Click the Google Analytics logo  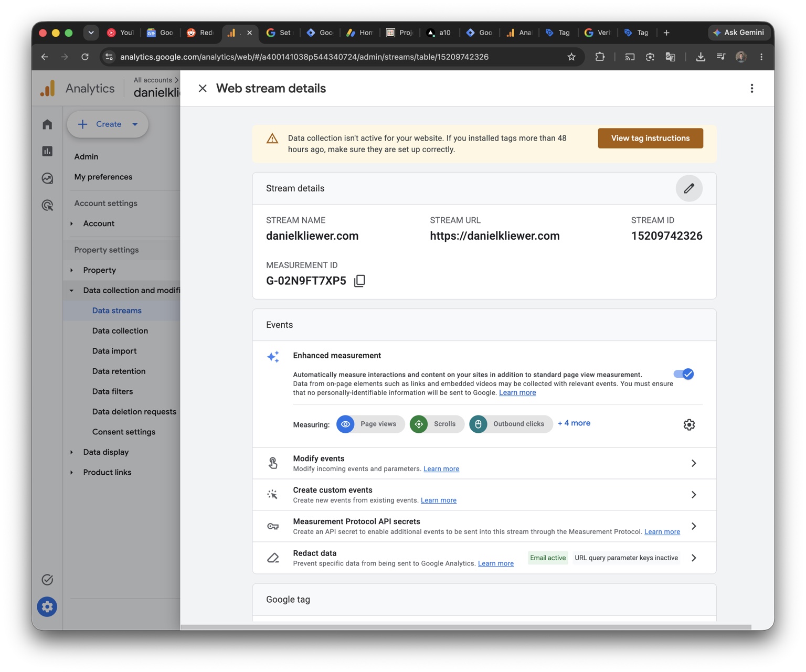click(48, 88)
